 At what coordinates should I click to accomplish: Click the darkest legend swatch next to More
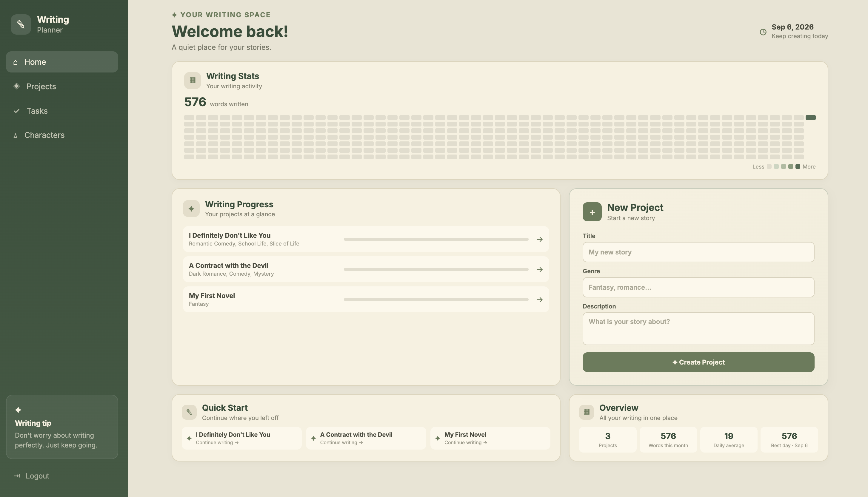tap(798, 166)
